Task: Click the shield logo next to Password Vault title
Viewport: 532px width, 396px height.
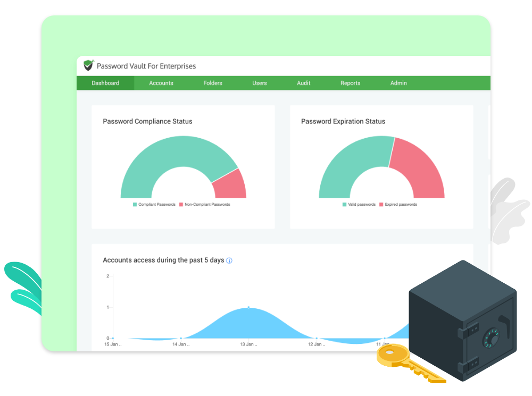Action: click(88, 65)
